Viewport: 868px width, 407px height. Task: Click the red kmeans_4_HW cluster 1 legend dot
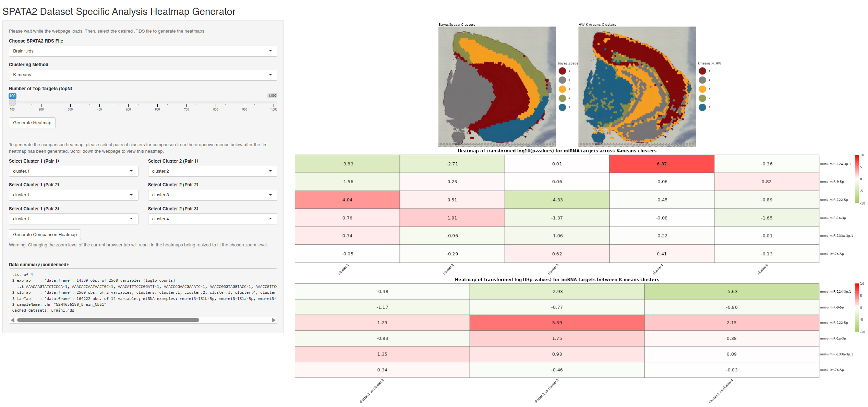pos(702,71)
